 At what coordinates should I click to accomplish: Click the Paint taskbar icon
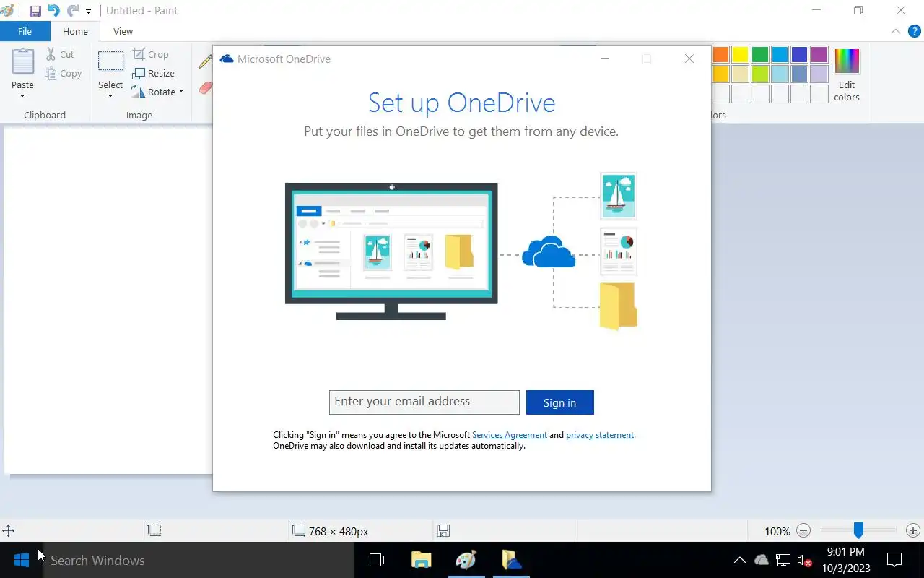click(466, 560)
